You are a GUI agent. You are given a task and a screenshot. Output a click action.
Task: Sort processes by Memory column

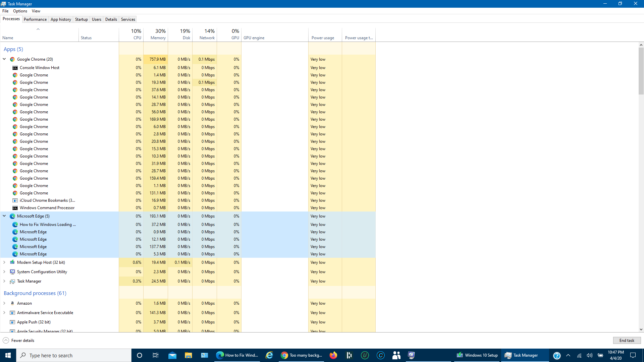[x=158, y=38]
